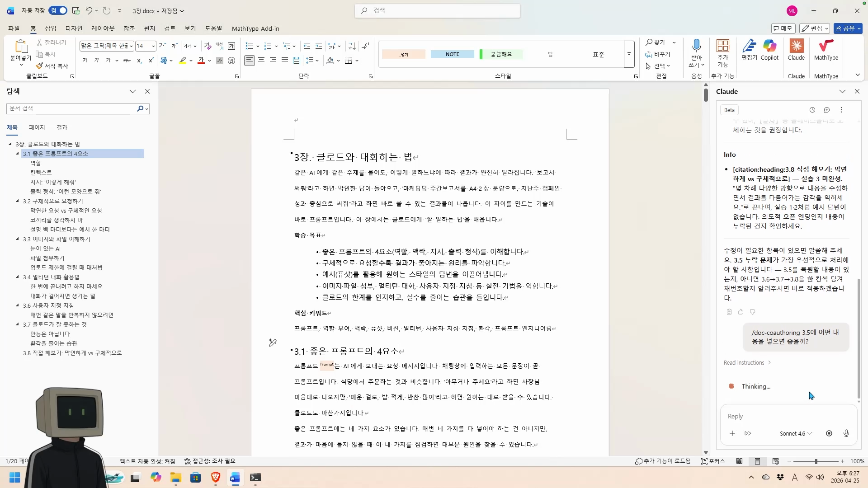Click the thumbs up on Claude's reply
This screenshot has height=488, width=868.
point(741,312)
